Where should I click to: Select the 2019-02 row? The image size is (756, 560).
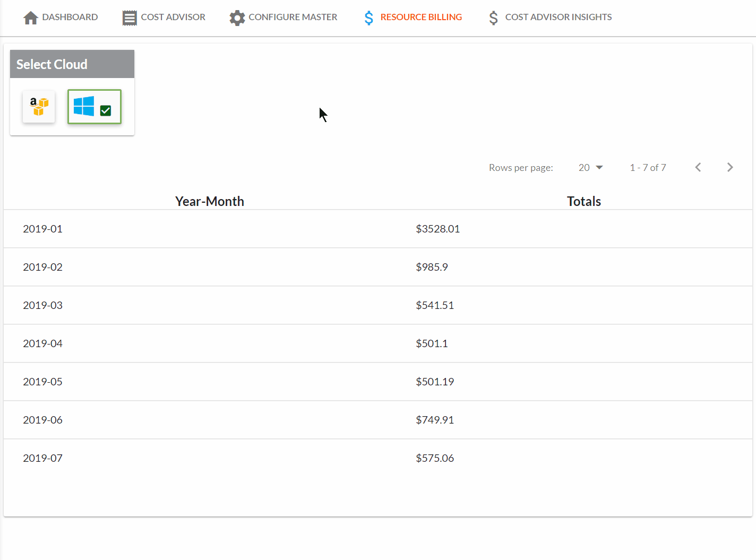point(378,267)
